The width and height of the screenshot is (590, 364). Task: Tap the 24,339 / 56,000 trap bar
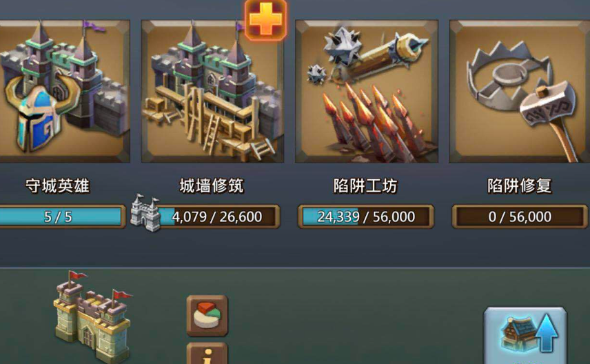tap(366, 217)
